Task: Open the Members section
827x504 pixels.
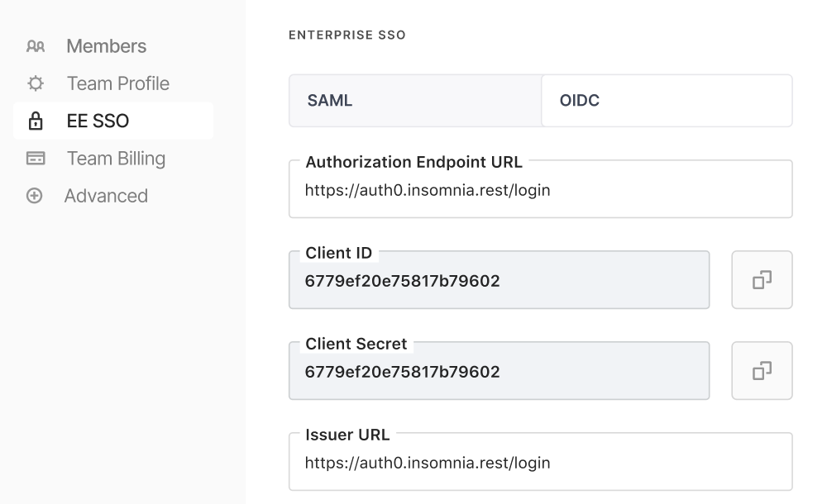Action: (x=106, y=46)
